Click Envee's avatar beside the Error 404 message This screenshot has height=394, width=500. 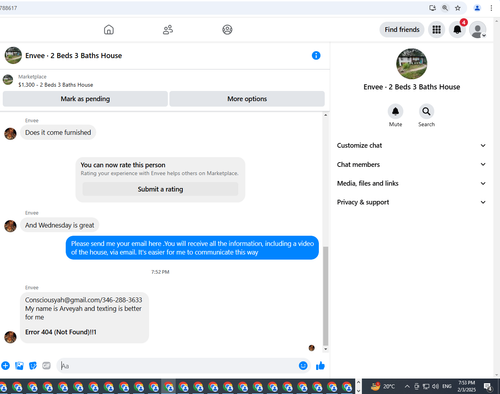coord(10,337)
